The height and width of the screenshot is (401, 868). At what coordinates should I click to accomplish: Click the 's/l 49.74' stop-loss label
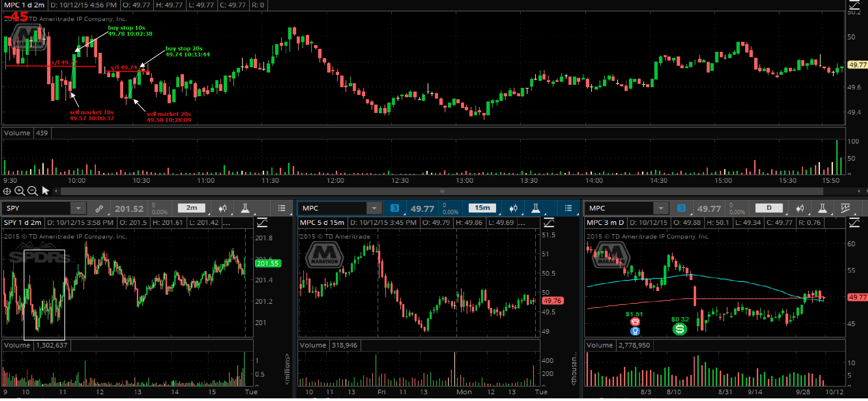tap(124, 68)
